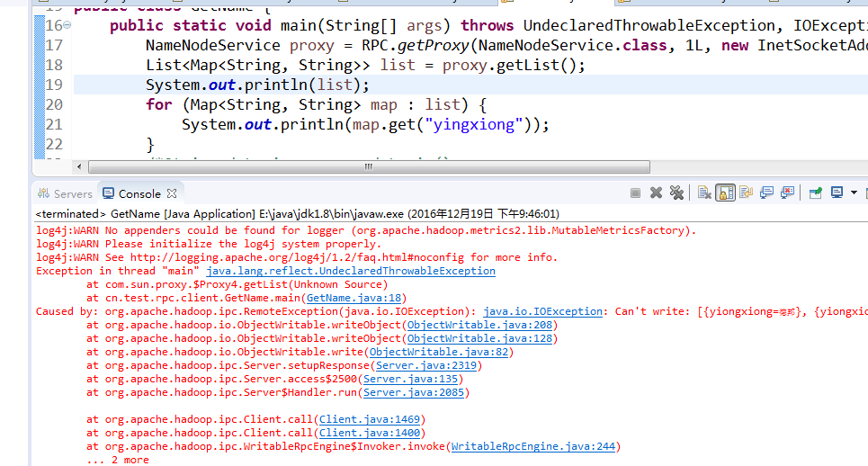This screenshot has width=868, height=466.
Task: Click the 'log4j:WARN No appenders could be found' line
Action: (366, 230)
